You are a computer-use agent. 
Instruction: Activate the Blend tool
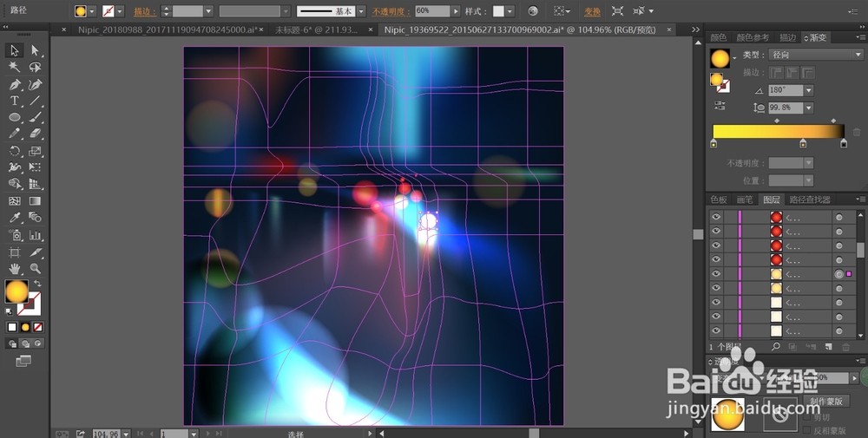tap(35, 218)
